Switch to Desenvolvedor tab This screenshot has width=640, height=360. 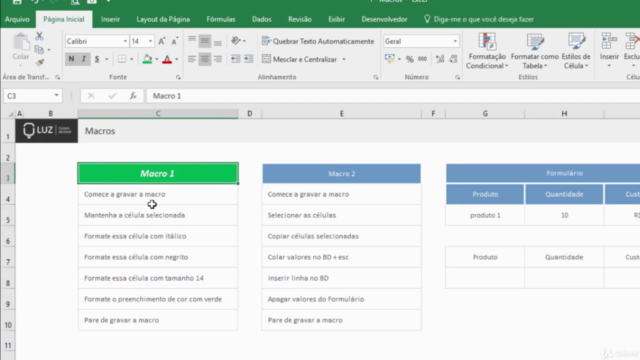(x=384, y=19)
